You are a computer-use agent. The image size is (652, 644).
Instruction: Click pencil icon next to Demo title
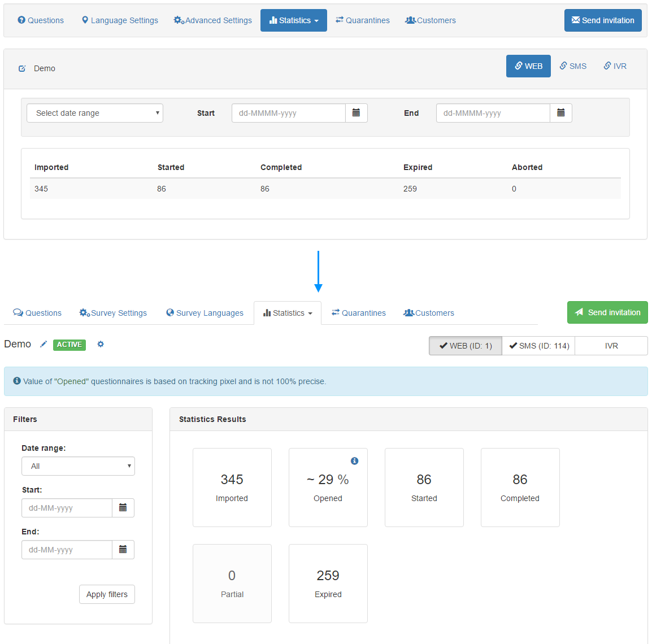(x=44, y=344)
